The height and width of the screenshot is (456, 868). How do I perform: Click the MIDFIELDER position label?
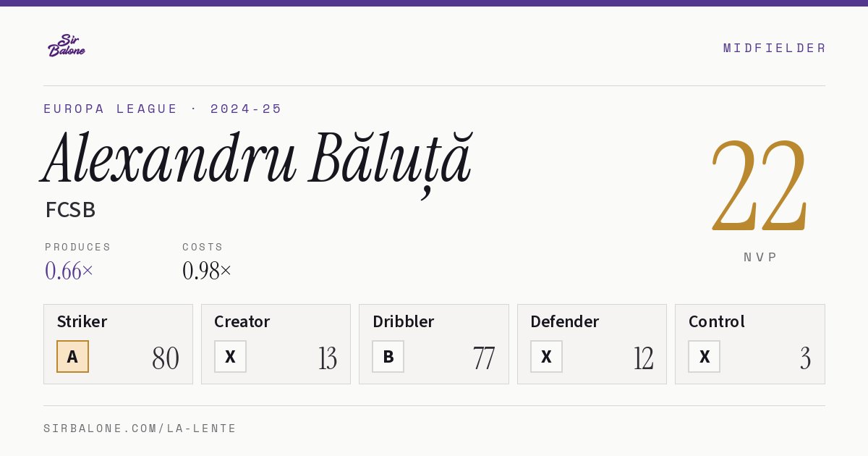(x=775, y=48)
